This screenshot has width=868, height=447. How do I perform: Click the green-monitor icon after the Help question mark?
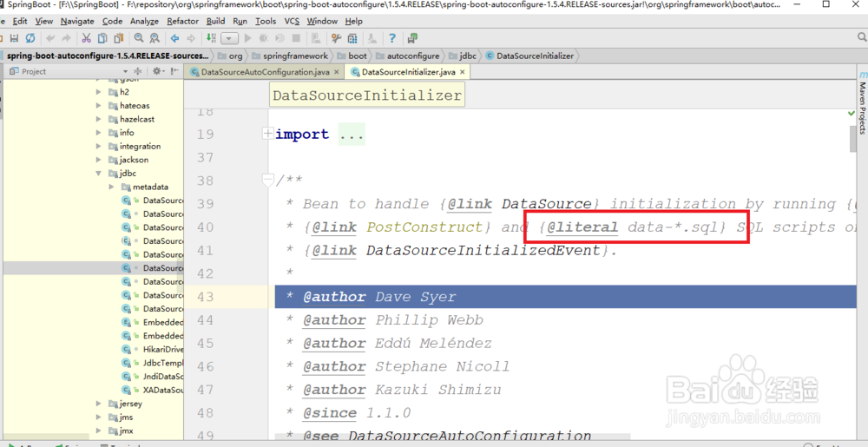pos(412,38)
